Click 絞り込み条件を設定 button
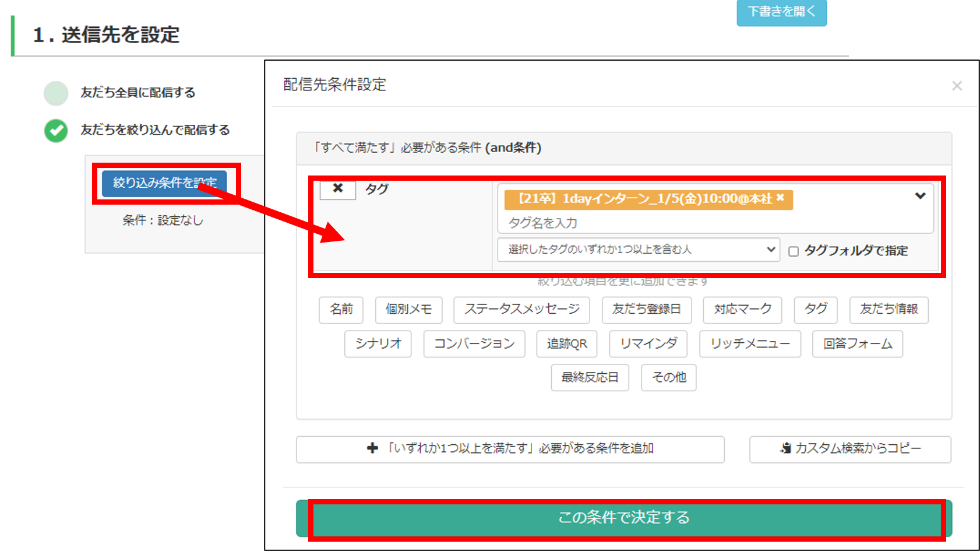The image size is (980, 551). tap(164, 183)
